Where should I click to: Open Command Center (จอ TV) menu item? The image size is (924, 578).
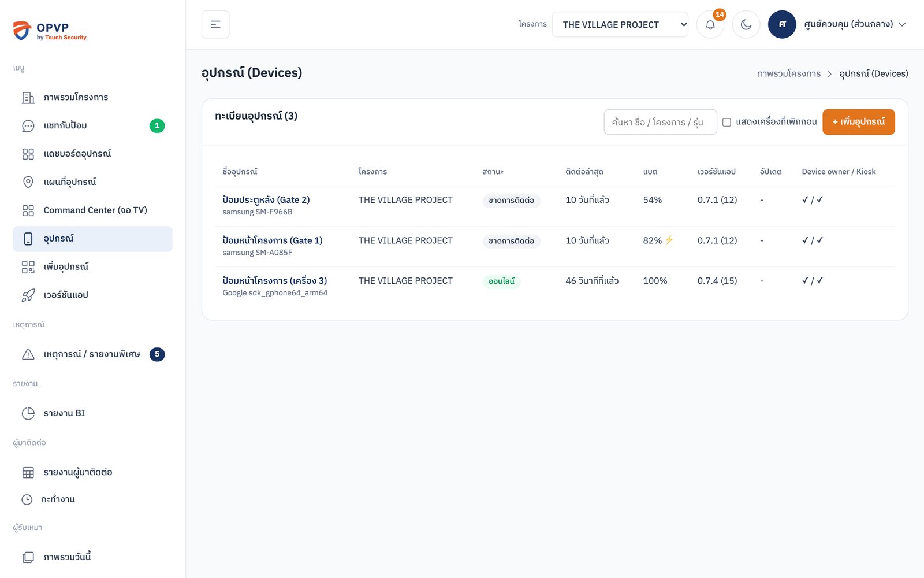[x=92, y=210]
